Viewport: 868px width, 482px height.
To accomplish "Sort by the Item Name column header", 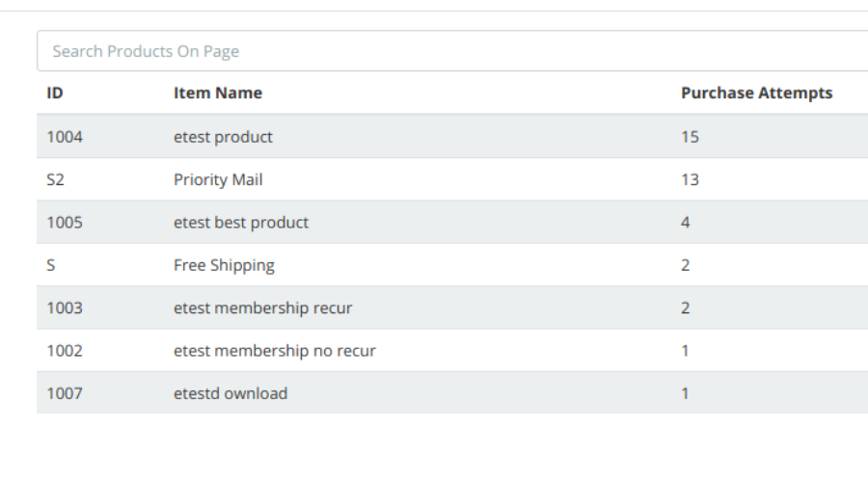I will 218,94.
